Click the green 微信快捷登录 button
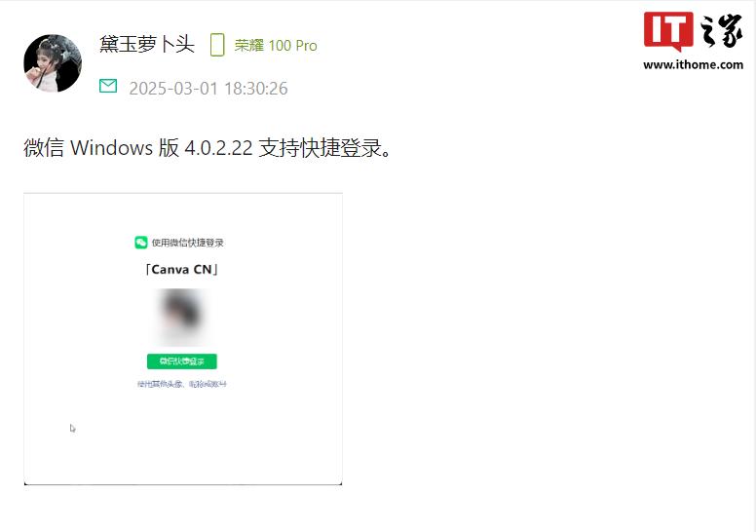 182,361
